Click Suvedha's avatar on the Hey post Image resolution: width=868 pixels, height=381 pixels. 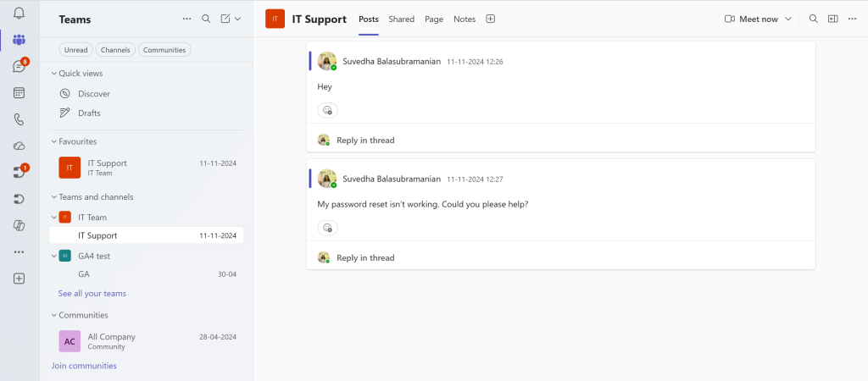point(327,61)
